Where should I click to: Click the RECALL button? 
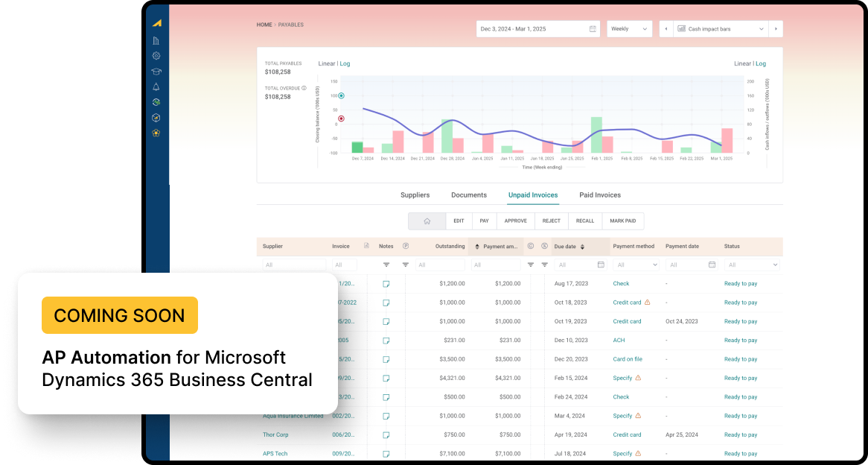pos(585,221)
